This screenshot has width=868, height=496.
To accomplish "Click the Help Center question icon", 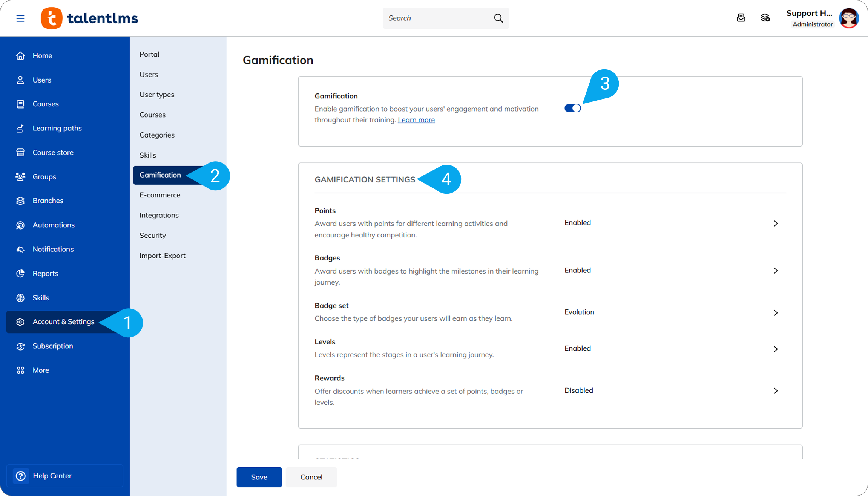I will [x=21, y=476].
